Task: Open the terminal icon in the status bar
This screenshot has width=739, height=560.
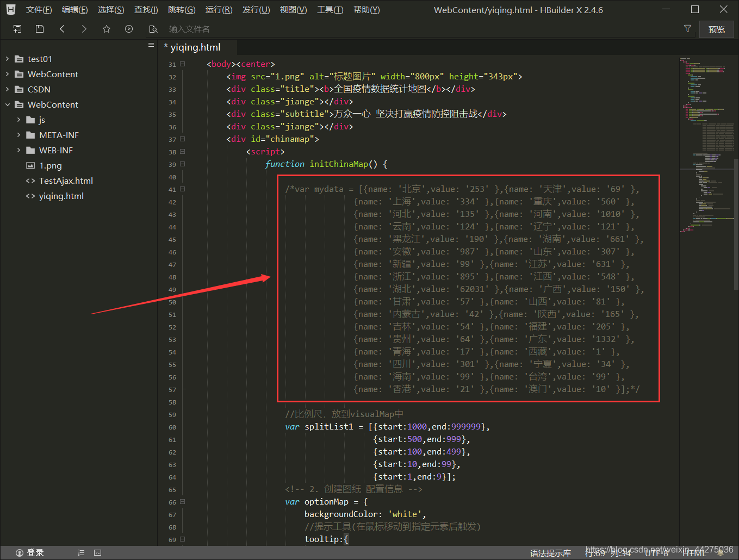Action: point(97,552)
